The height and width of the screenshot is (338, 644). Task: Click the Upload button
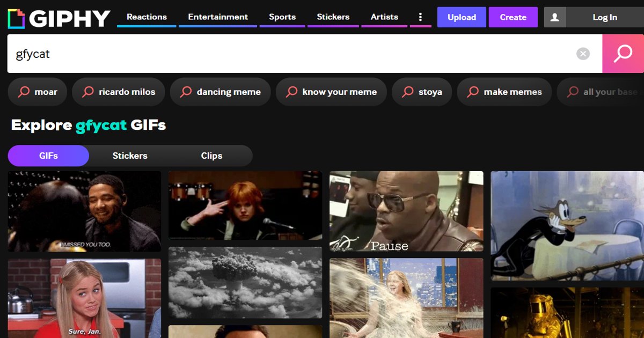[462, 17]
